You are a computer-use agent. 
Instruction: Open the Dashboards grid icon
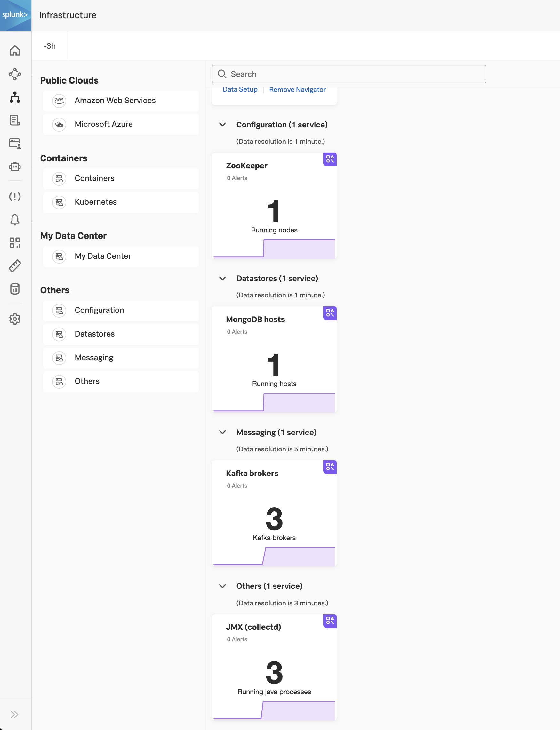(x=15, y=242)
